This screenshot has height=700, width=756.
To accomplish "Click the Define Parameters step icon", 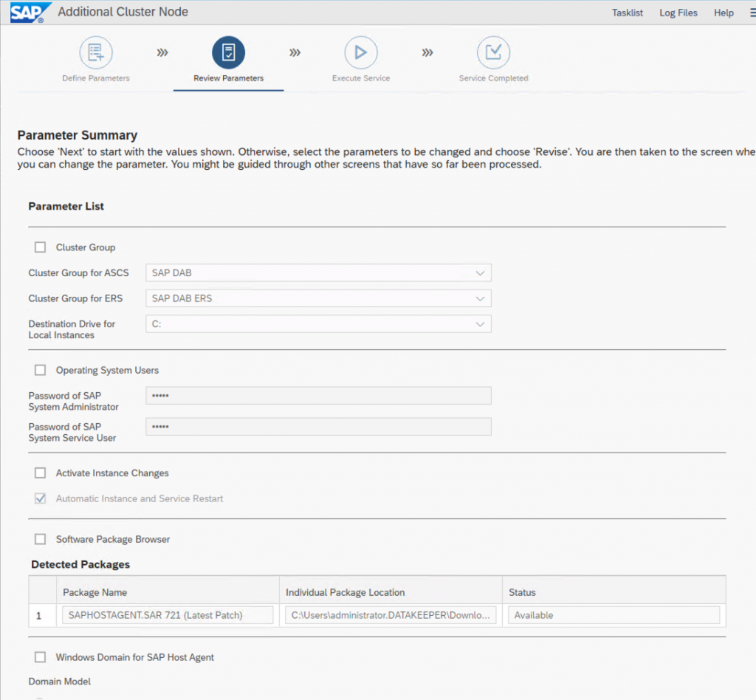I will 96,52.
